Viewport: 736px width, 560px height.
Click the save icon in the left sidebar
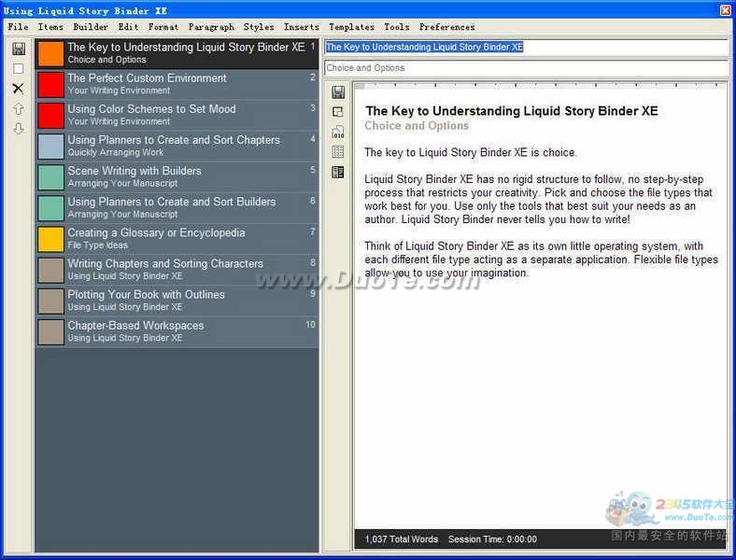[x=19, y=49]
